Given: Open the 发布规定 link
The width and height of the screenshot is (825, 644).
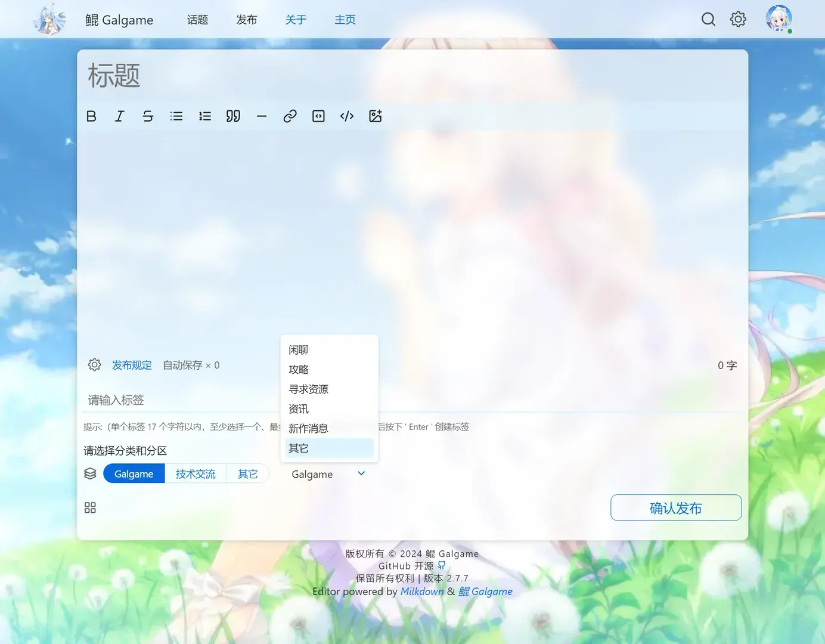Looking at the screenshot, I should coord(132,365).
